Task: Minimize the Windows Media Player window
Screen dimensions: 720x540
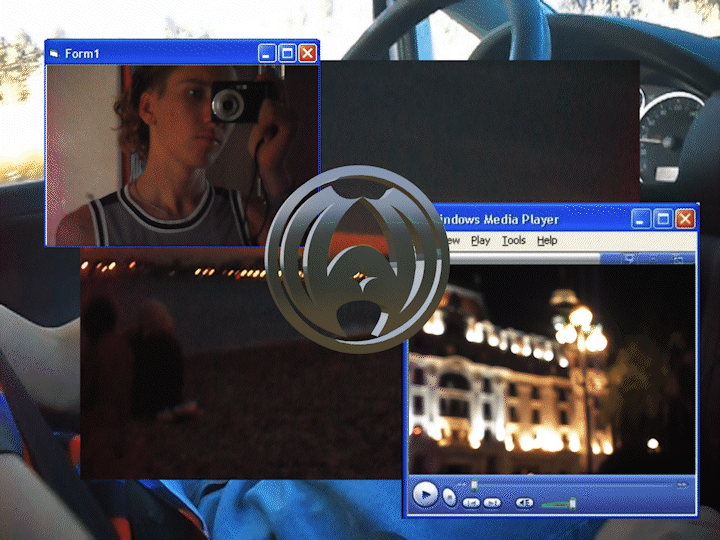Action: [x=641, y=219]
